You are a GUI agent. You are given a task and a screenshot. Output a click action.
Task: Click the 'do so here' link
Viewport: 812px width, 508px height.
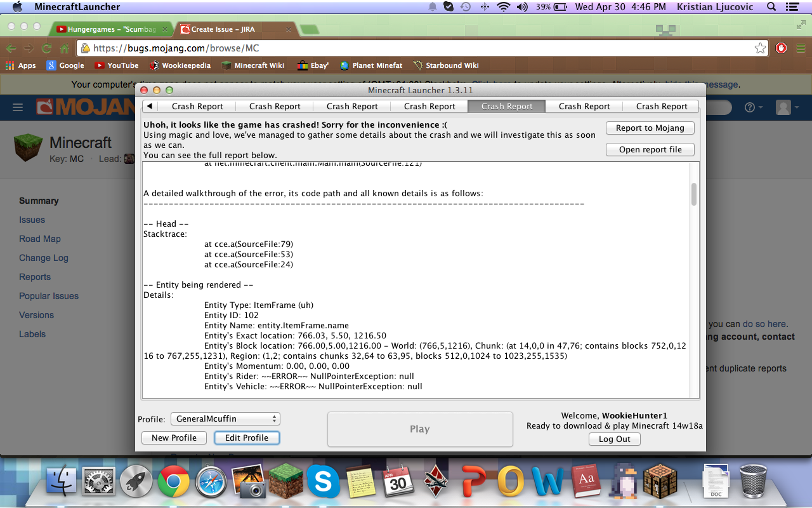coord(764,324)
